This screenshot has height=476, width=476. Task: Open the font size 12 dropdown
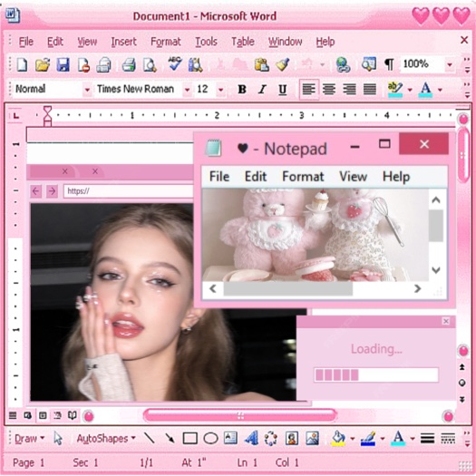221,90
